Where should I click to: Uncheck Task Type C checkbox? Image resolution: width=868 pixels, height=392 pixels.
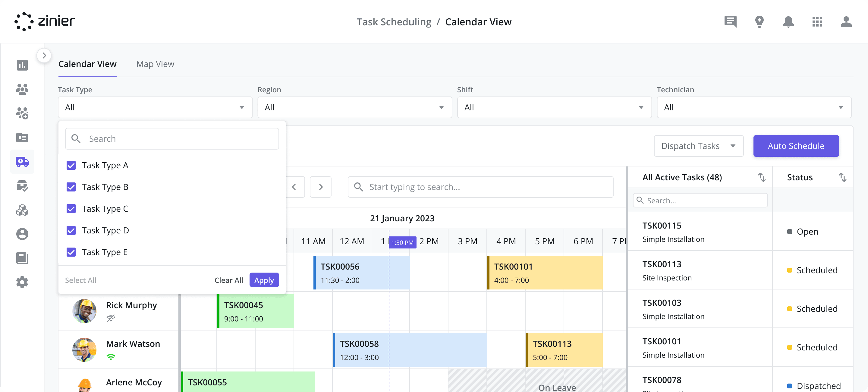coord(71,209)
